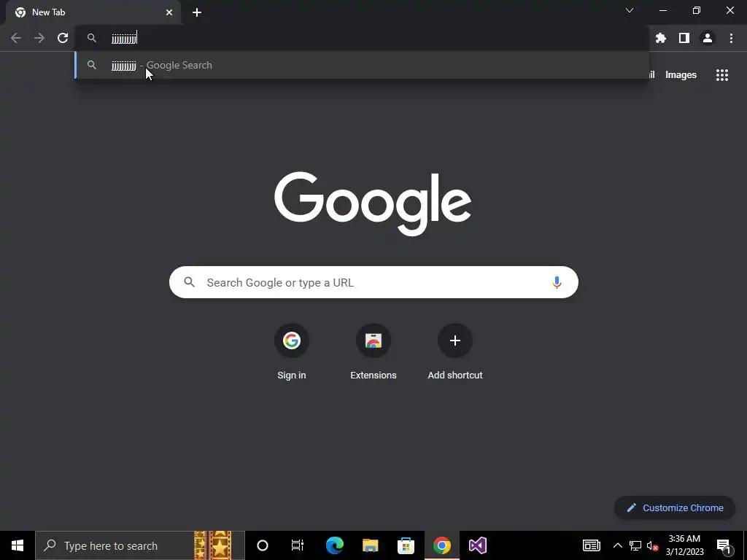
Task: Focus the Windows taskbar search box
Action: [x=140, y=545]
